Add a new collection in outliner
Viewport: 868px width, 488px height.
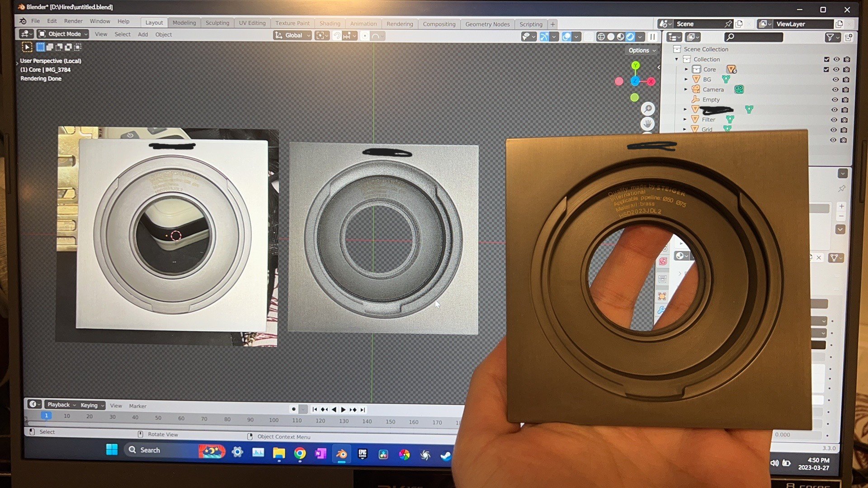(x=849, y=38)
